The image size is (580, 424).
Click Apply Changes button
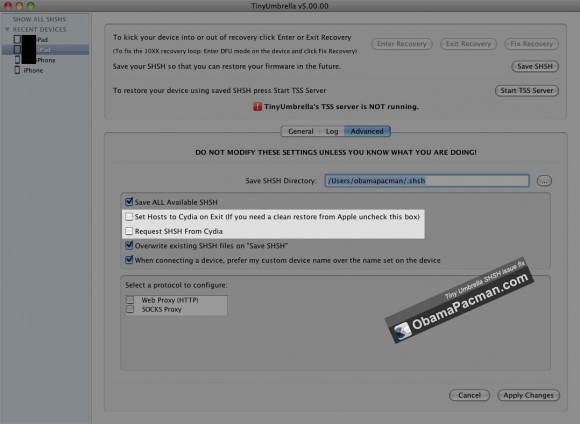[x=528, y=396]
